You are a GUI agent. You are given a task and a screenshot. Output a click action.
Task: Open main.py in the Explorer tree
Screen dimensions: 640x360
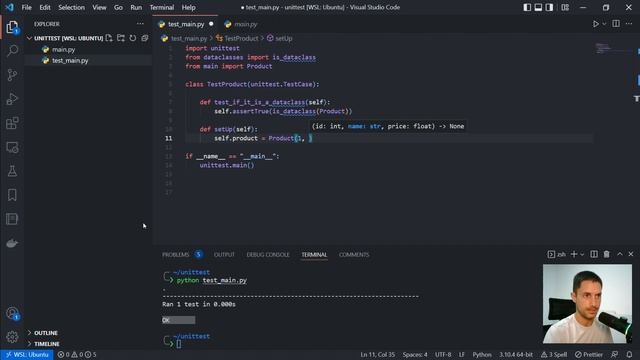tap(64, 49)
